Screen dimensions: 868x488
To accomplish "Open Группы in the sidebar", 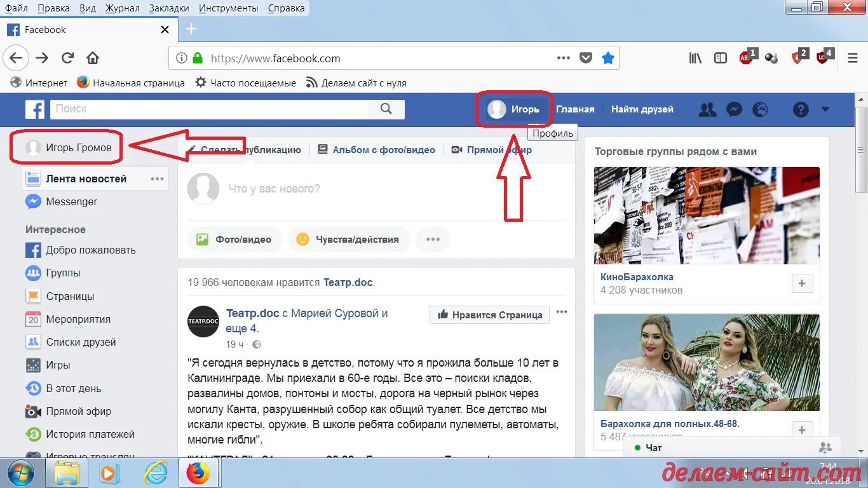I will [53, 273].
